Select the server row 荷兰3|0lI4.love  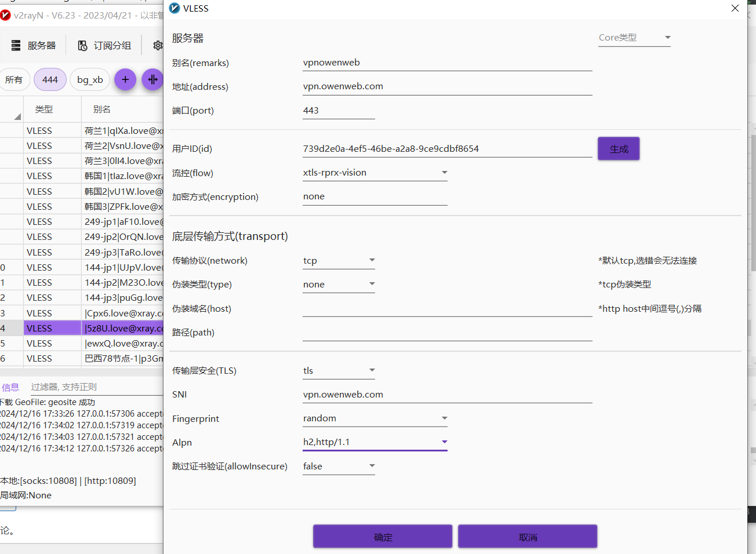(x=82, y=161)
